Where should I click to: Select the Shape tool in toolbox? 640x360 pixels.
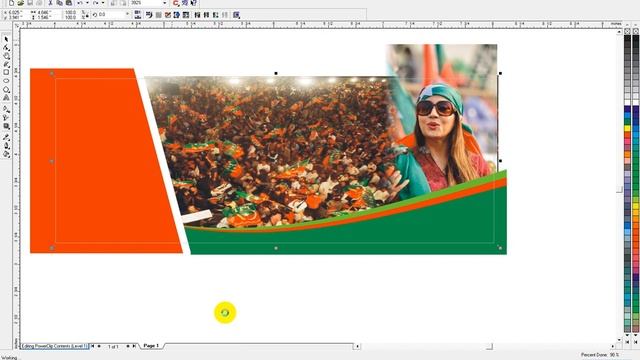(x=6, y=48)
